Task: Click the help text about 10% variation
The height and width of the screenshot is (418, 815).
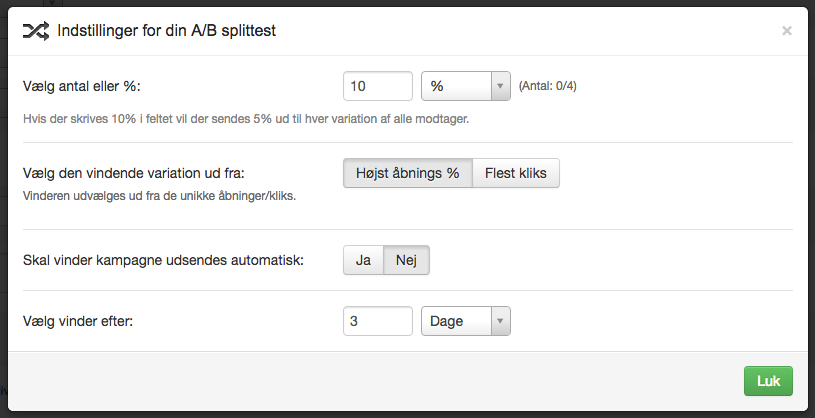Action: [x=246, y=119]
